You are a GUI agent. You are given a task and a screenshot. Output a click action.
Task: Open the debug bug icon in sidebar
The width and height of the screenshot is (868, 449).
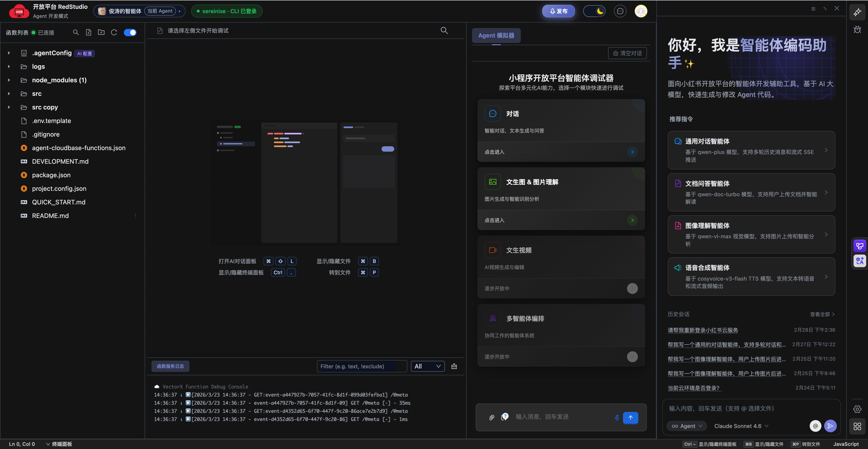pos(857,30)
